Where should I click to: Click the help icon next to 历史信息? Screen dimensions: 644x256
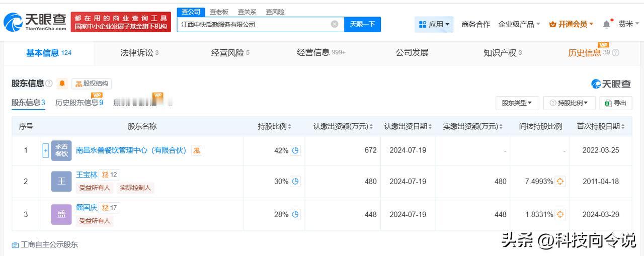(x=615, y=53)
